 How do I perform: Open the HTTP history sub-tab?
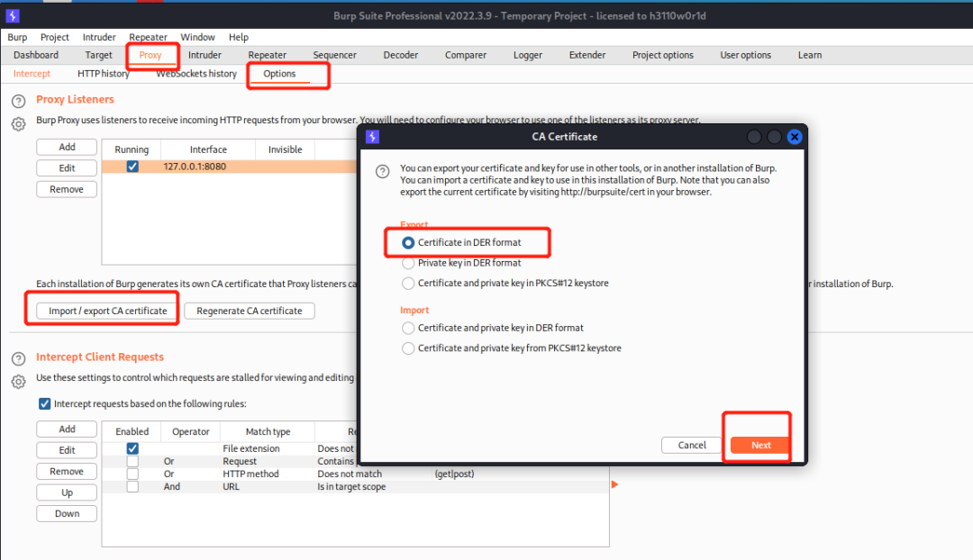pos(103,73)
